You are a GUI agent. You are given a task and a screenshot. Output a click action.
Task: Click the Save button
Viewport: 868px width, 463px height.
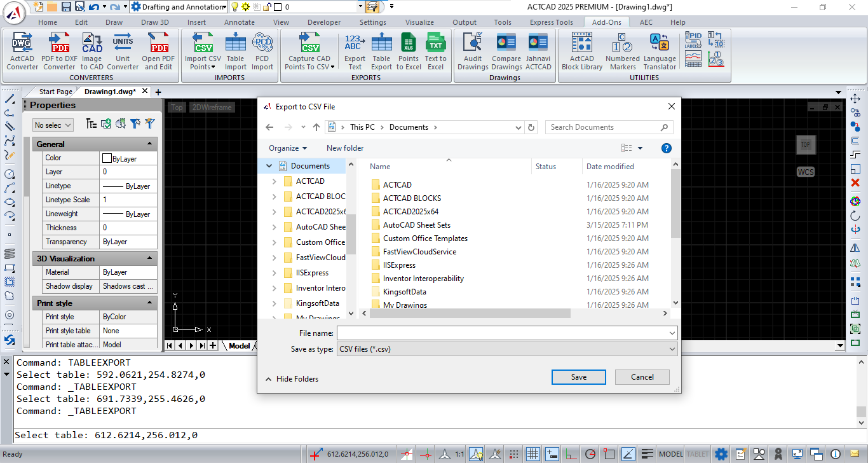(x=579, y=377)
